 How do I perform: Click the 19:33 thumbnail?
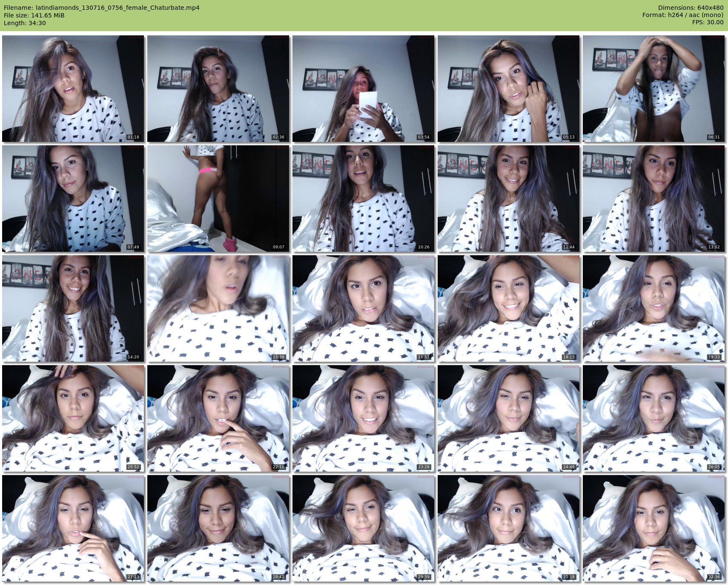[x=653, y=308]
